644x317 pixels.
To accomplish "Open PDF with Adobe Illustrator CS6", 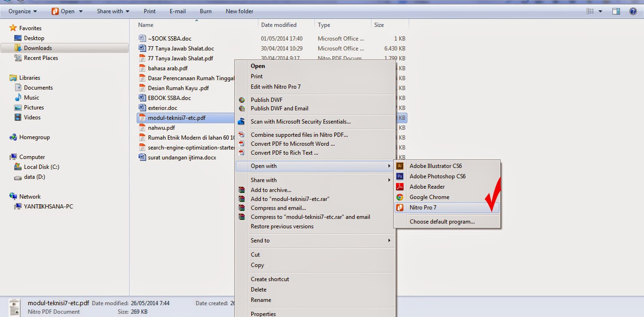I will (x=435, y=166).
